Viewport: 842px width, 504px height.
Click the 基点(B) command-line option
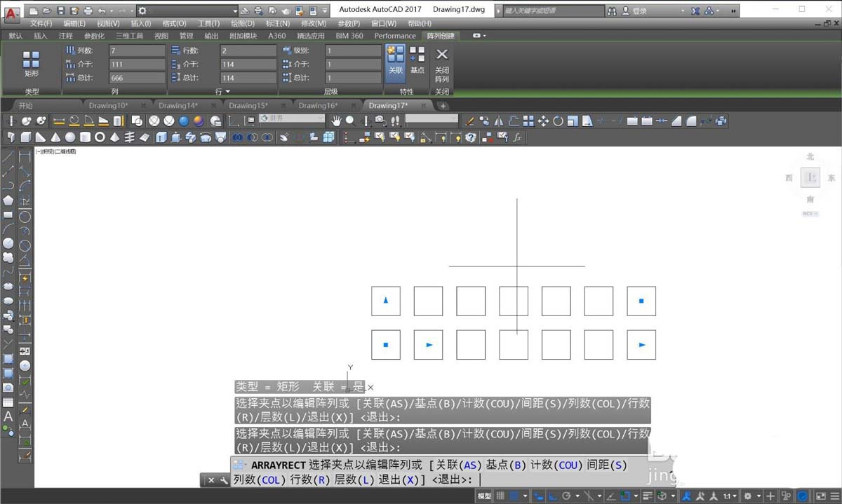click(507, 465)
